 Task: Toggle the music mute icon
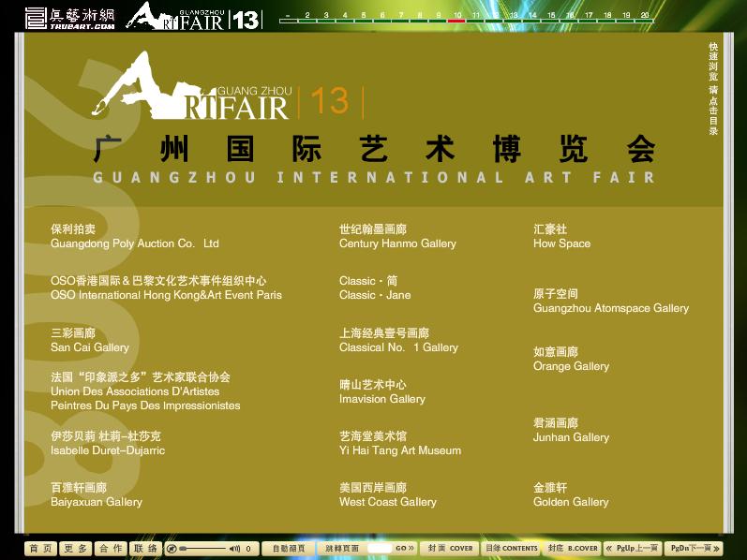[172, 549]
